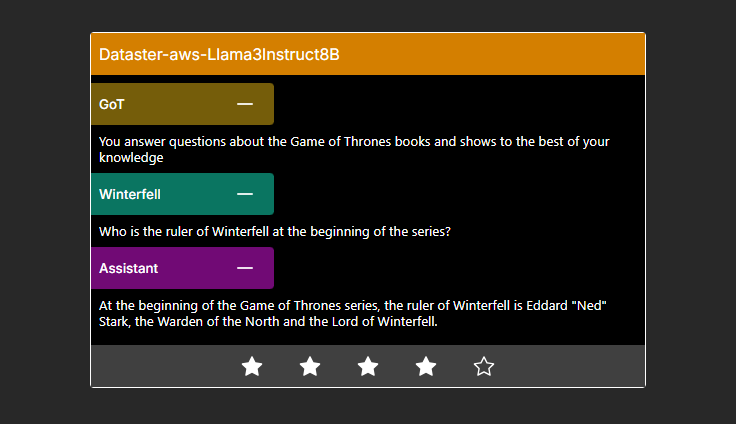Click the Winterfell question text
Screen dimensions: 736x424
point(275,231)
